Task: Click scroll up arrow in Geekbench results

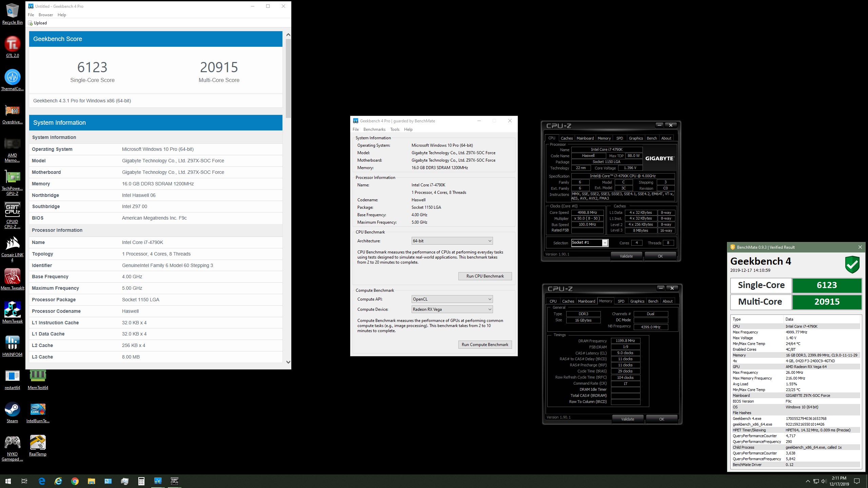Action: click(288, 35)
